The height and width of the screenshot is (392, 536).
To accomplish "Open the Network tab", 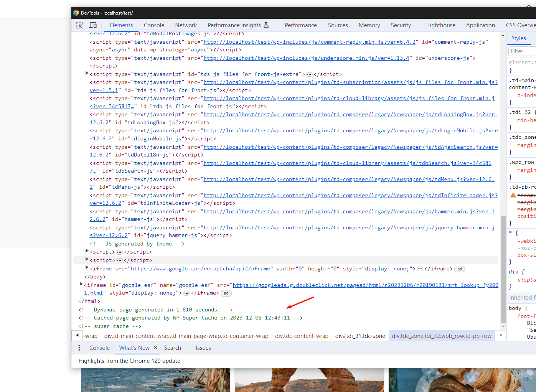I will [x=186, y=25].
